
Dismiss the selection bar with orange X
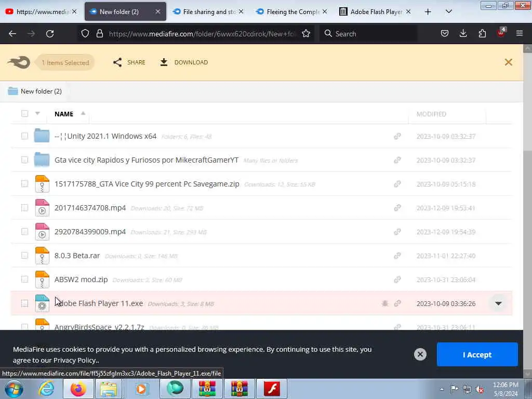508,62
